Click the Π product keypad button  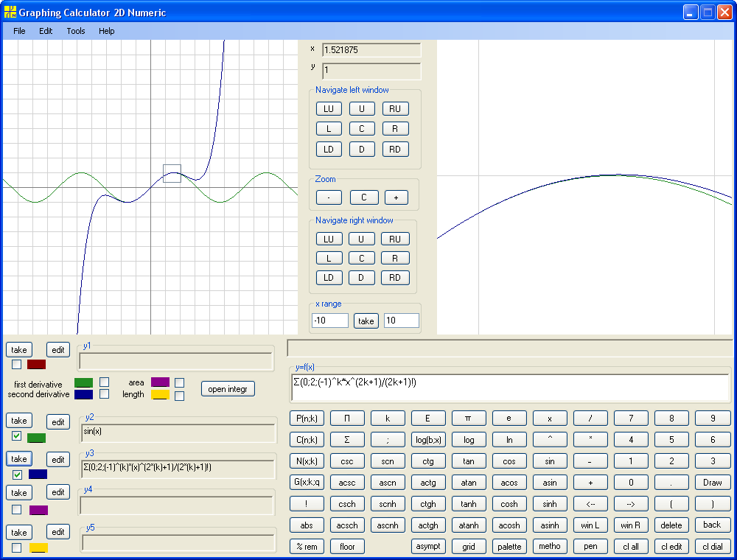point(347,418)
